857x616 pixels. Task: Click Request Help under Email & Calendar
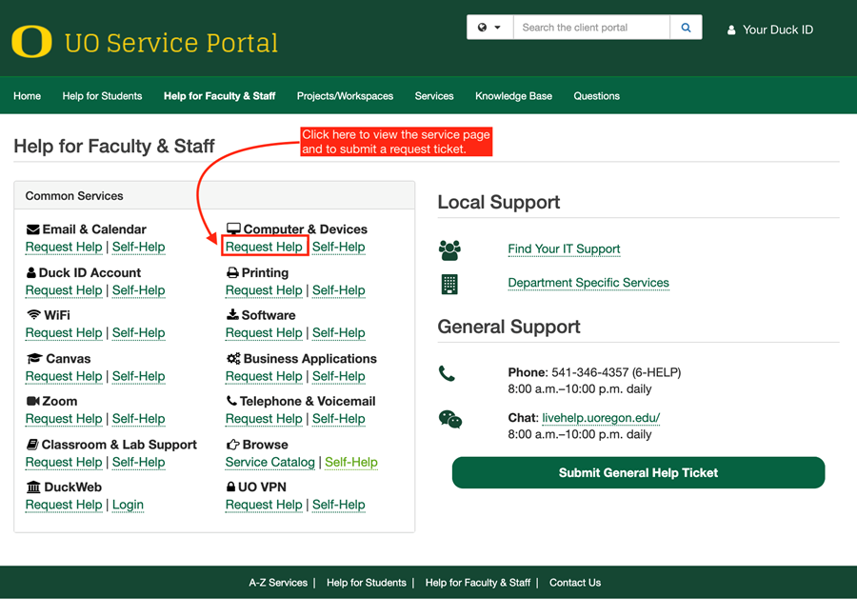[64, 247]
